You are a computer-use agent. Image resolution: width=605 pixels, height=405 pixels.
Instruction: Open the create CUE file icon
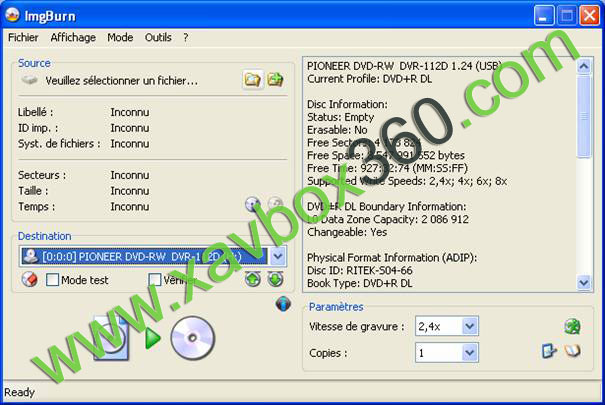[275, 80]
